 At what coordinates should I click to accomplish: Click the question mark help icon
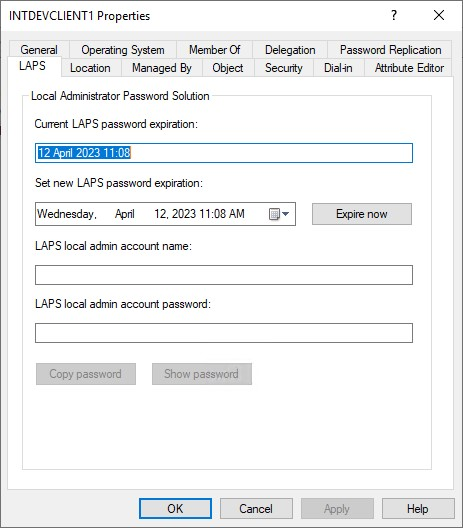[x=394, y=15]
